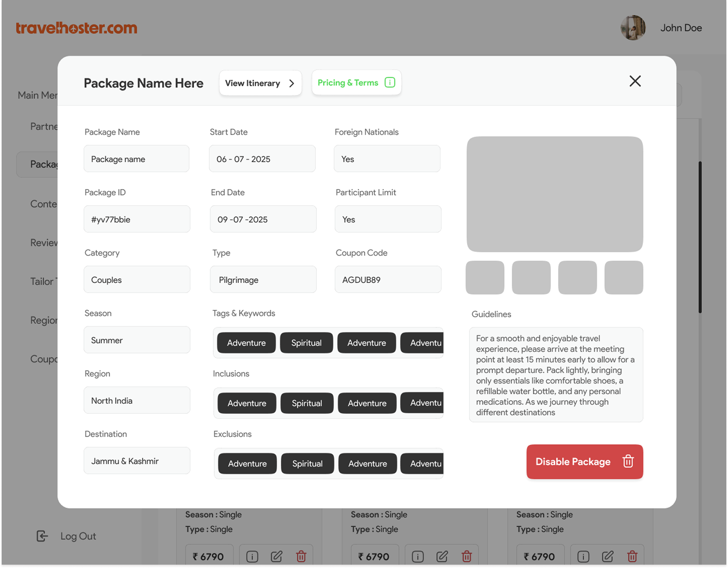
Task: Click the Package Name input field
Action: (136, 159)
